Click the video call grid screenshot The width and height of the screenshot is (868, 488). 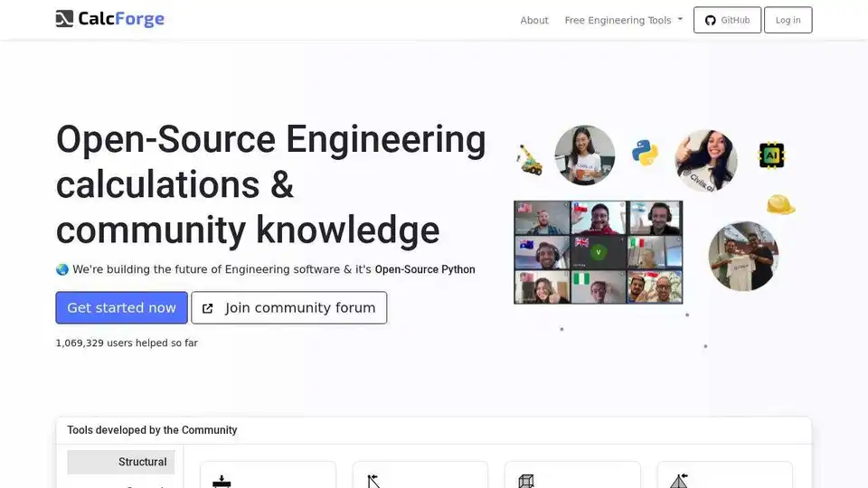click(x=598, y=252)
